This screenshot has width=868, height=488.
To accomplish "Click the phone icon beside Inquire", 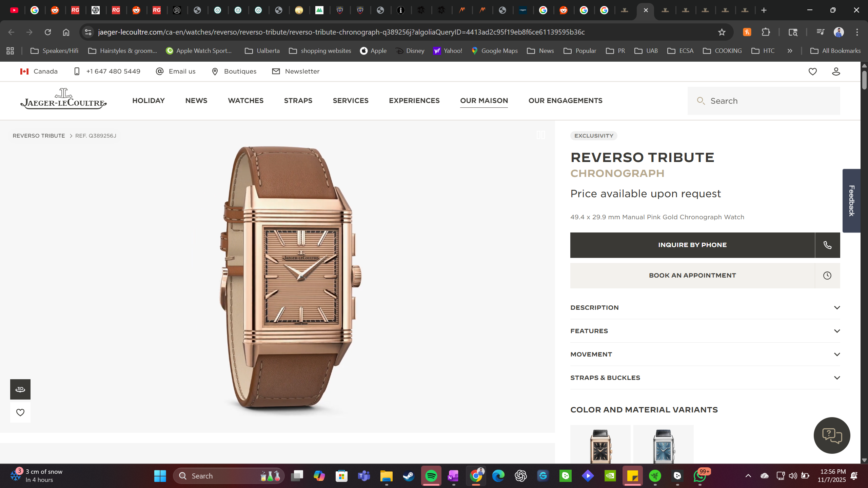I will pyautogui.click(x=827, y=245).
